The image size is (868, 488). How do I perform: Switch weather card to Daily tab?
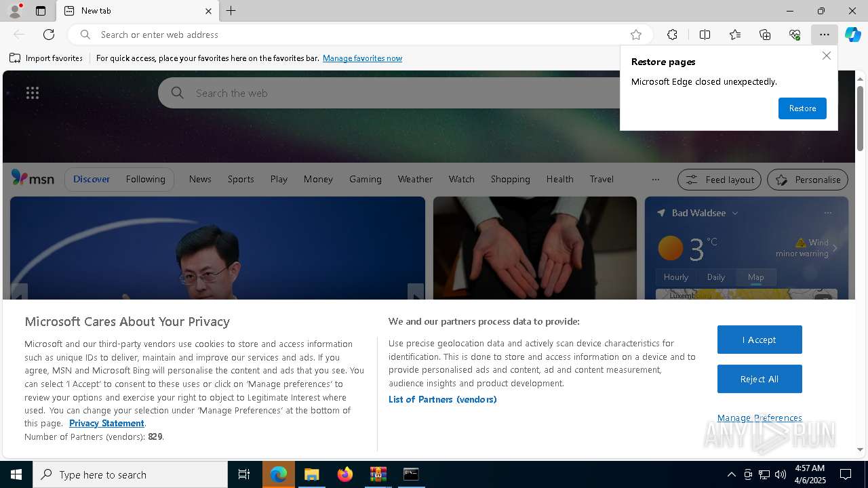pos(715,277)
